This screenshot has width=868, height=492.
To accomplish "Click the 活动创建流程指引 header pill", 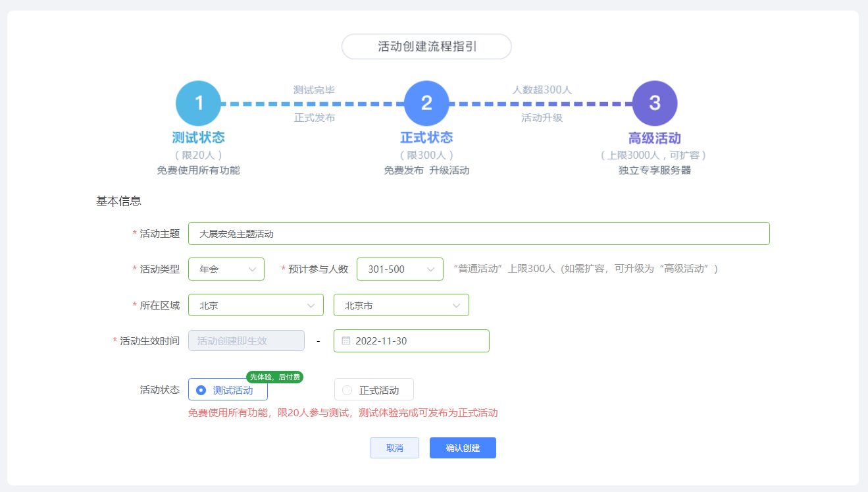I will click(426, 46).
